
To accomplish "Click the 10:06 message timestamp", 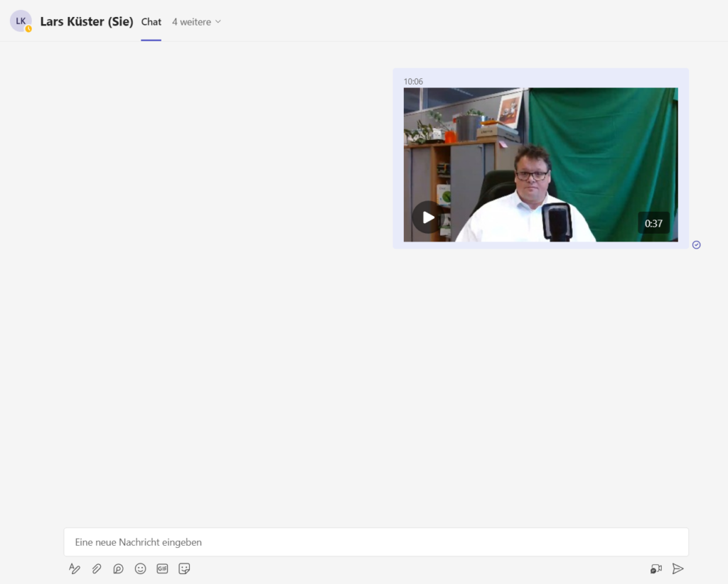I will (x=413, y=82).
